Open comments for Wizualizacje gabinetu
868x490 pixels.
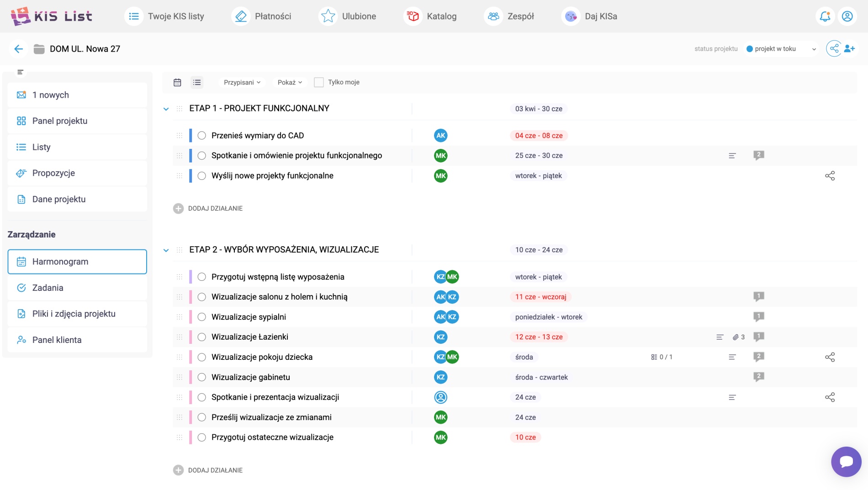click(758, 377)
